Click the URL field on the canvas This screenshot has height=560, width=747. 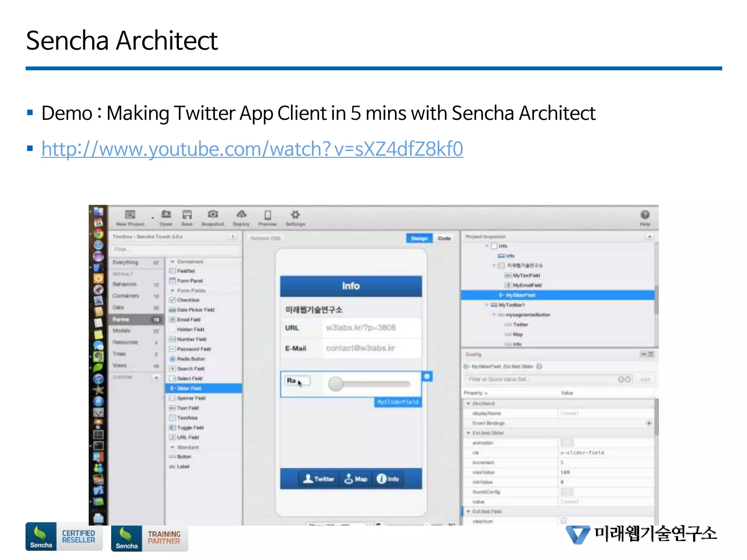click(x=351, y=328)
